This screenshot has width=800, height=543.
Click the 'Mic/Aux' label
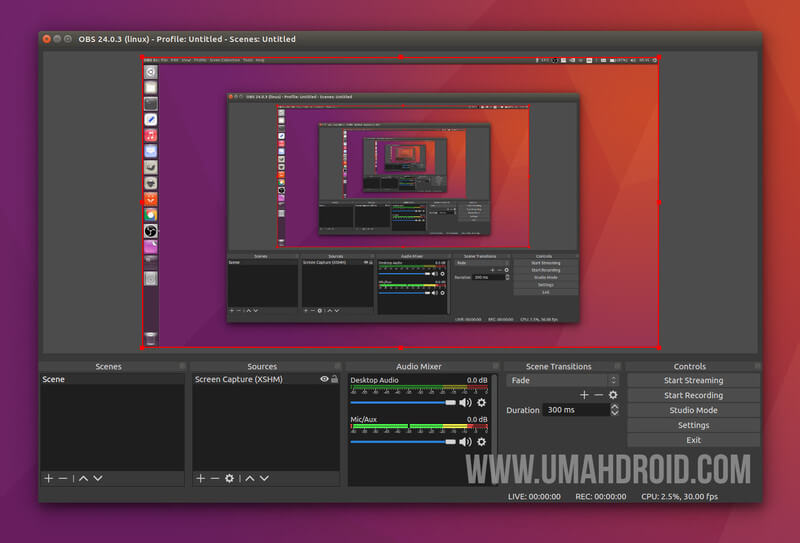tap(364, 419)
